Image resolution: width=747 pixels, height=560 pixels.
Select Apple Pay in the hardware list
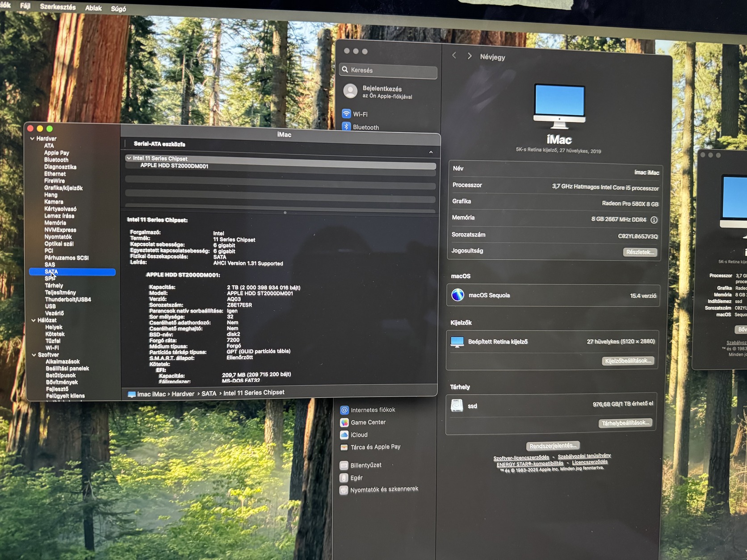point(56,153)
